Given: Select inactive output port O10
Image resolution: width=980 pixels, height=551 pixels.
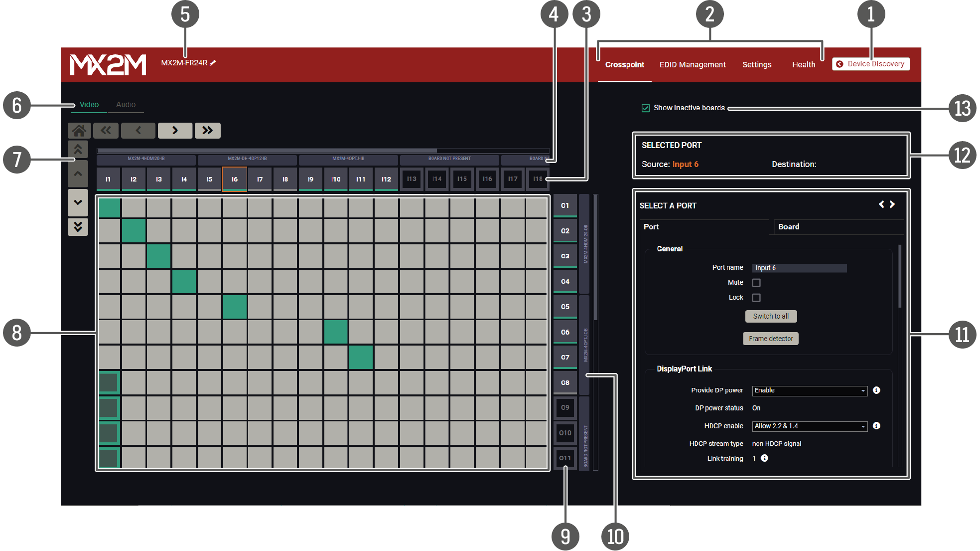Looking at the screenshot, I should point(565,433).
